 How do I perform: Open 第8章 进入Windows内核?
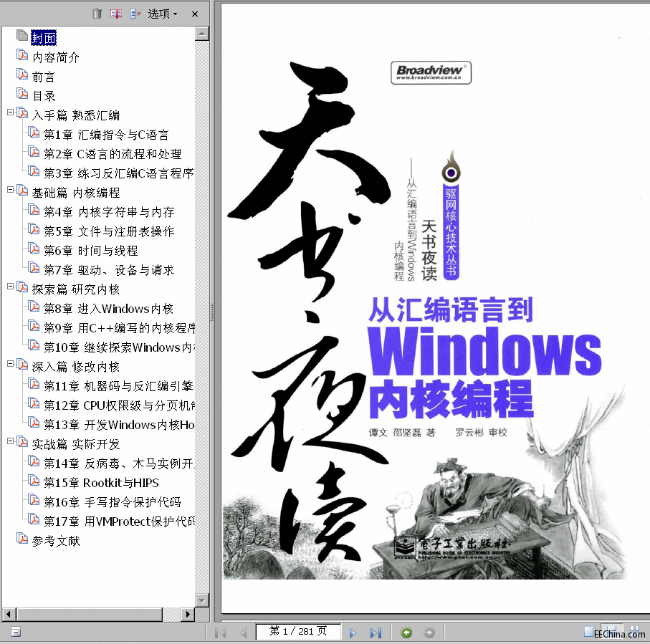click(109, 309)
